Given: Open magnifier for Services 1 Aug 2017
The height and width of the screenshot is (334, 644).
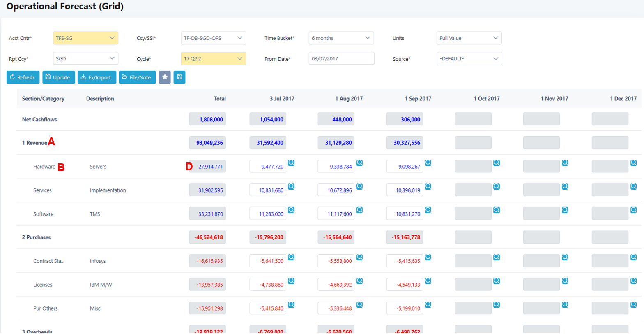Looking at the screenshot, I should 359,186.
